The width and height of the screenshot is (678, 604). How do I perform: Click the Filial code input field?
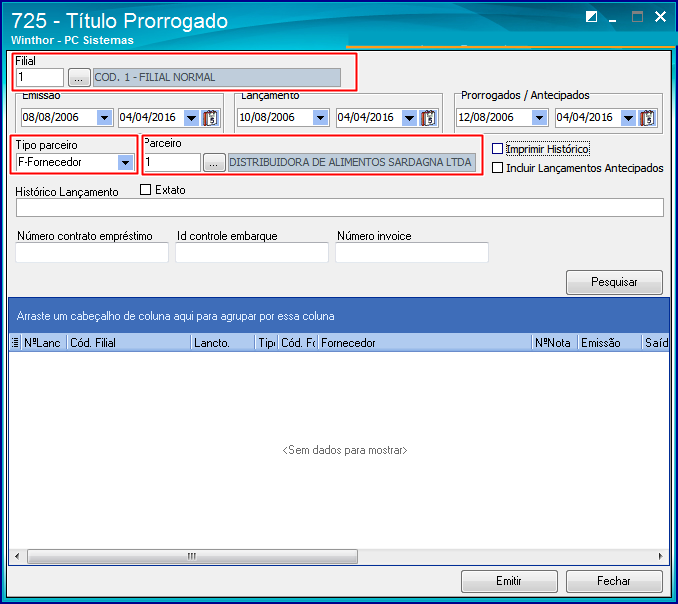[40, 78]
